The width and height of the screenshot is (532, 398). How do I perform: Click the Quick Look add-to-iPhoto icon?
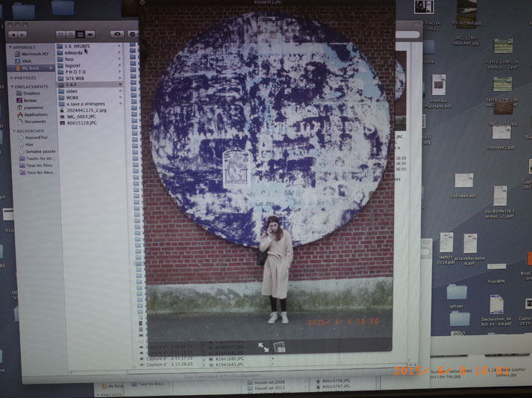pos(279,346)
